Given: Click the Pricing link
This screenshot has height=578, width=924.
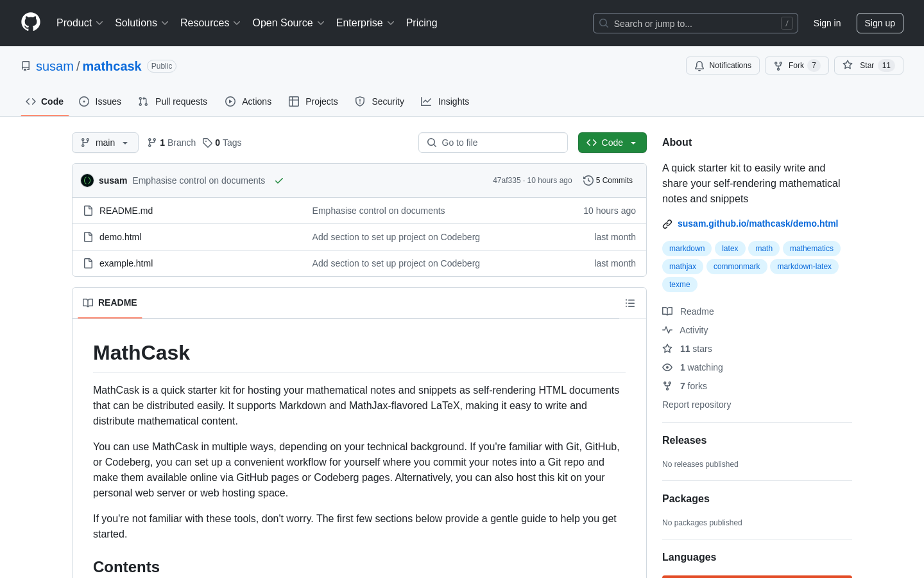Looking at the screenshot, I should (422, 22).
